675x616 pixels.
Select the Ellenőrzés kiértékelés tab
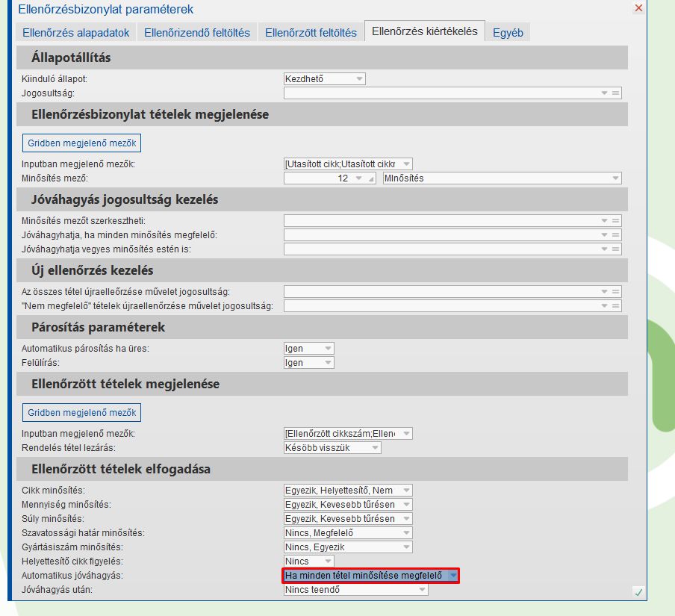point(425,31)
